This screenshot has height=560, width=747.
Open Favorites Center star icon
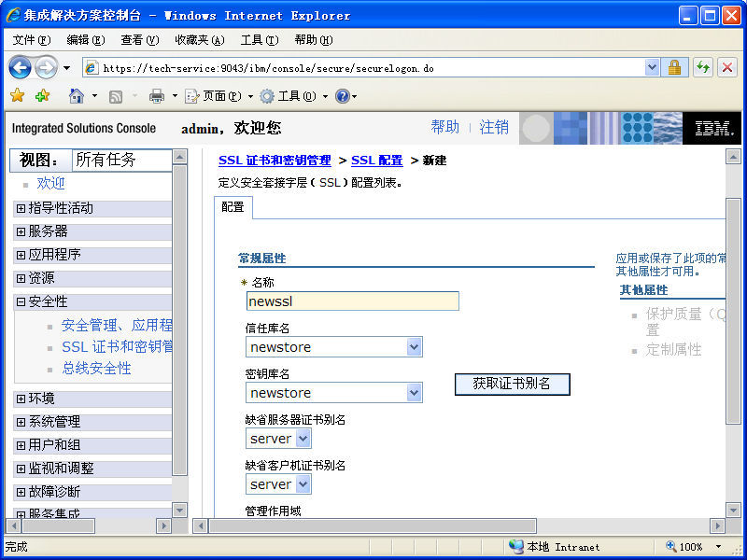(17, 96)
